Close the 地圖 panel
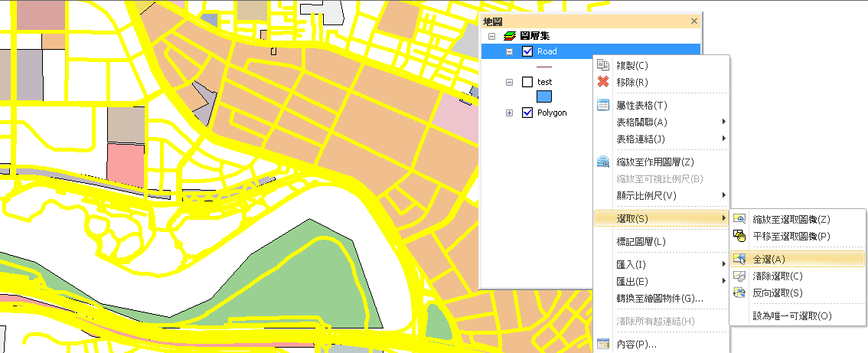The image size is (868, 353). click(694, 21)
